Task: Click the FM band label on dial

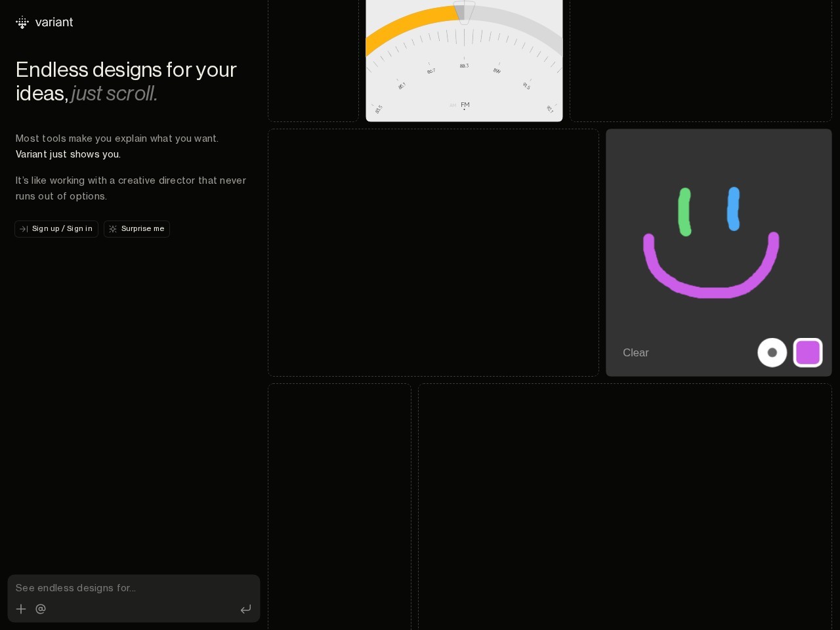Action: pyautogui.click(x=465, y=105)
